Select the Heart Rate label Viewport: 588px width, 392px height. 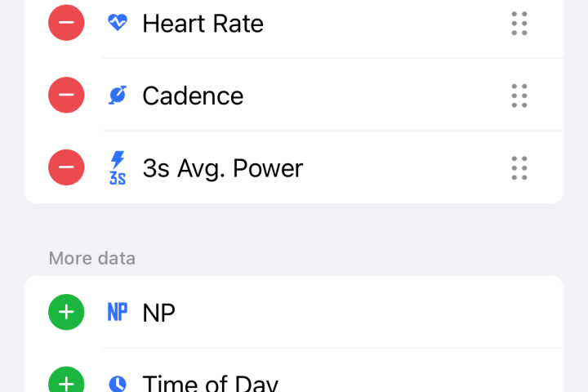point(203,24)
